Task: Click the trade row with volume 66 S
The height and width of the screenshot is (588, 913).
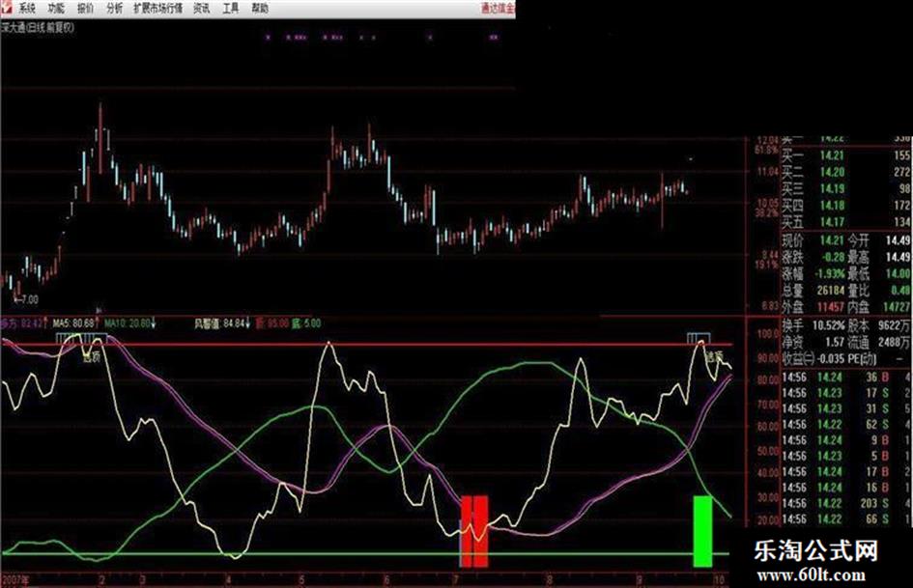Action: (x=846, y=519)
